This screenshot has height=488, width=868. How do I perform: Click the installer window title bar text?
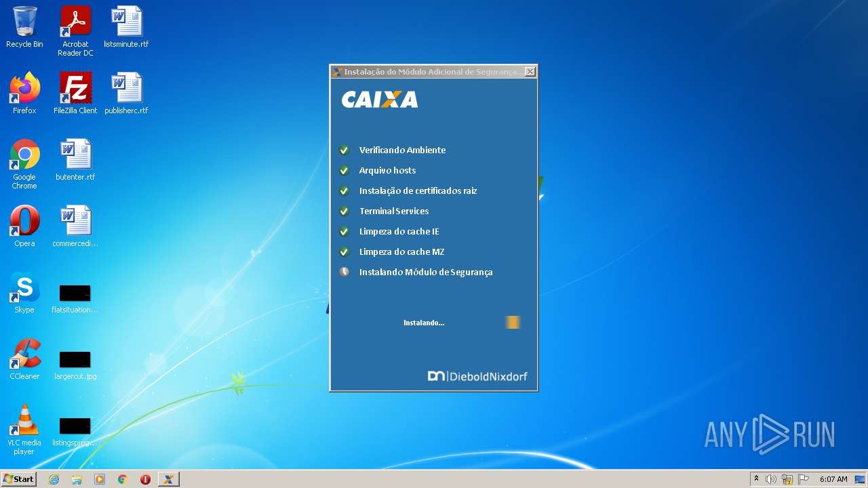point(433,71)
